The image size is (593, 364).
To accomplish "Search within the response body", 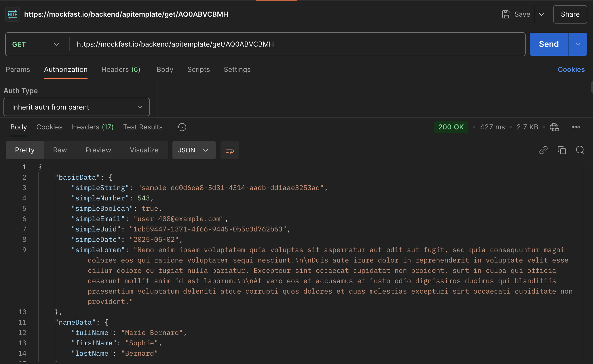I will [580, 150].
